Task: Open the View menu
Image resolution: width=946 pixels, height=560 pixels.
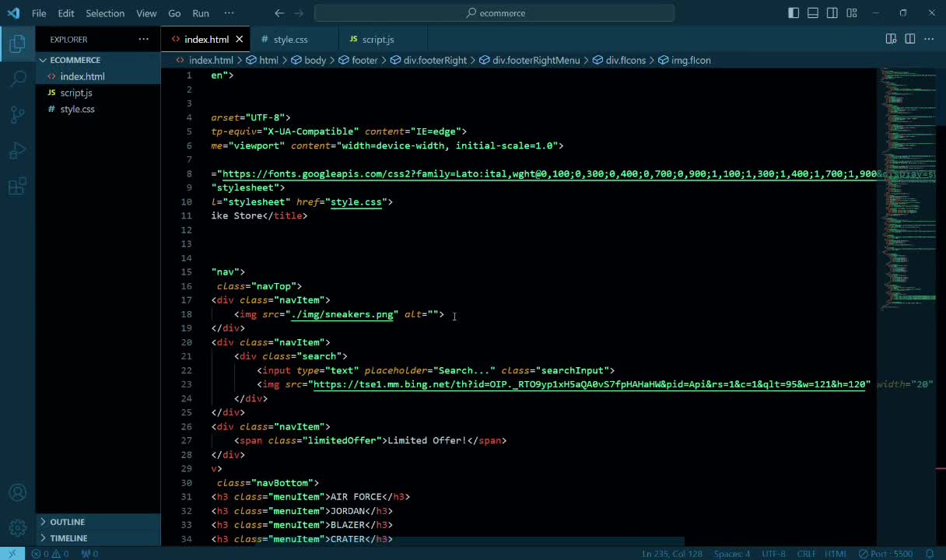Action: coord(146,13)
